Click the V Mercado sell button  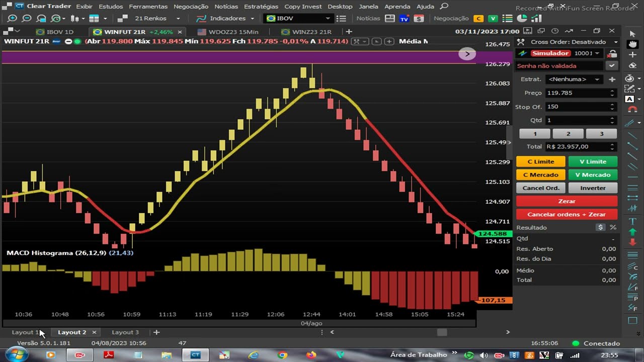click(x=593, y=175)
